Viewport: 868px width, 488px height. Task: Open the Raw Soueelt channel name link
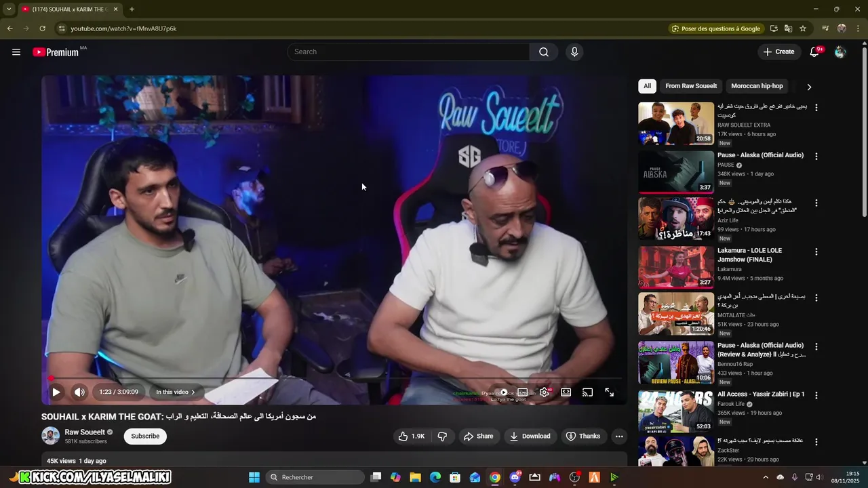point(85,432)
